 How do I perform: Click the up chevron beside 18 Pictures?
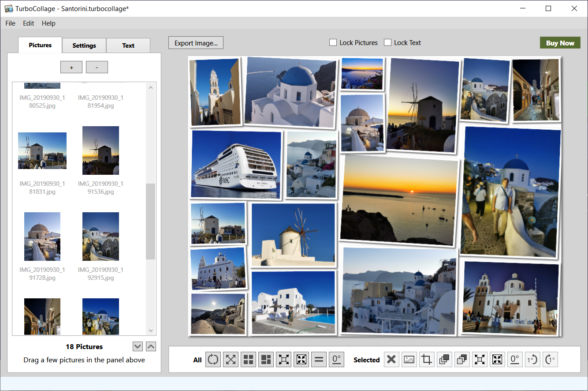coord(151,346)
